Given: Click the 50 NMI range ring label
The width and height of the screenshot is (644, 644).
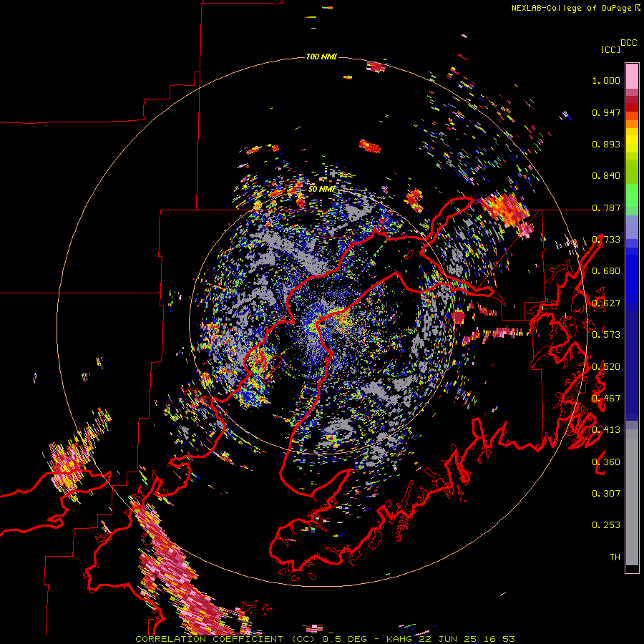Looking at the screenshot, I should 321,189.
